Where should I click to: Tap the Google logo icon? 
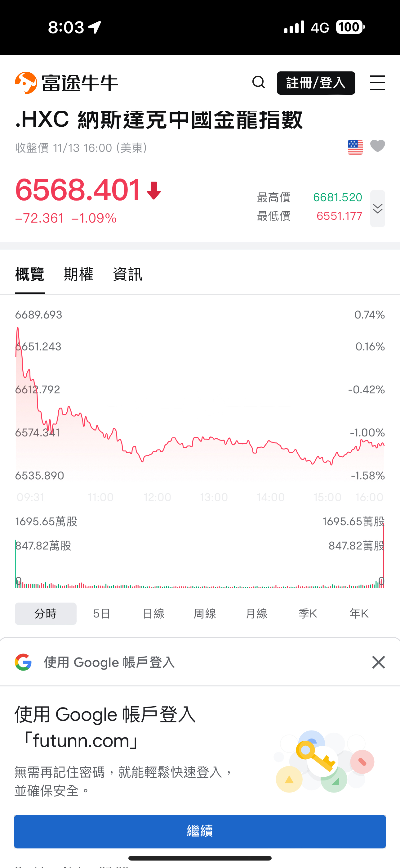coord(23,662)
